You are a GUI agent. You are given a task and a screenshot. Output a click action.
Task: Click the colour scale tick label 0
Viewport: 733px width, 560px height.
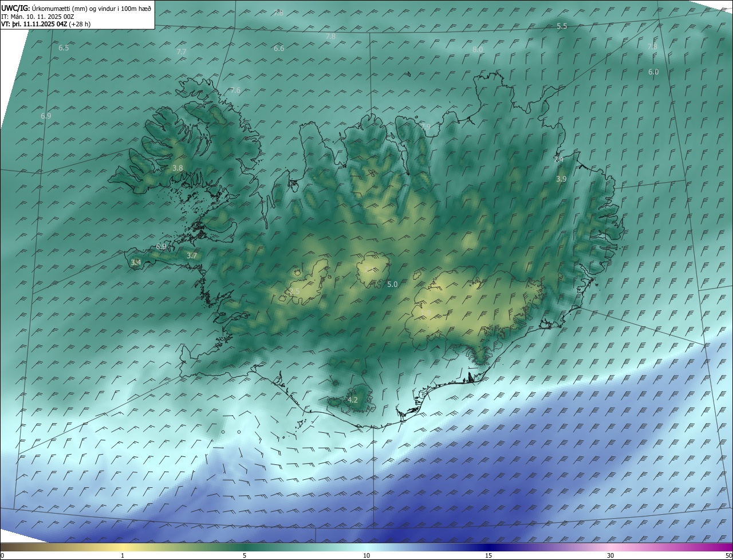click(x=2, y=556)
